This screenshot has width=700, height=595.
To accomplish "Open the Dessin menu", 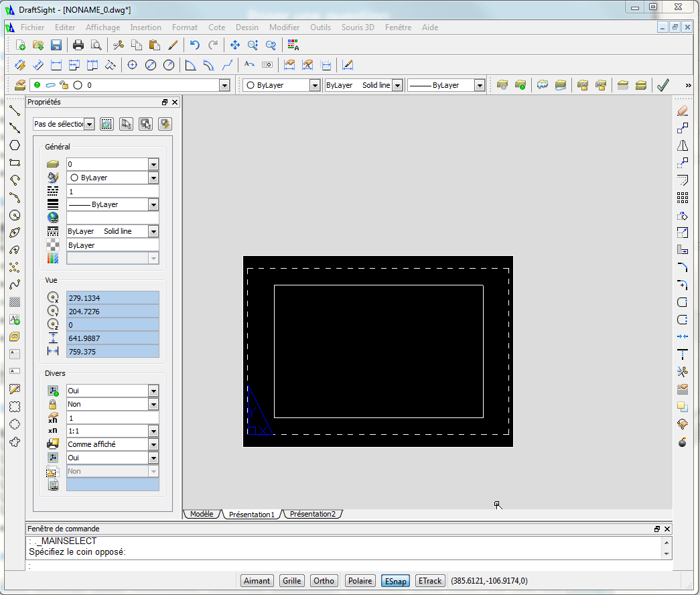I will pos(247,27).
